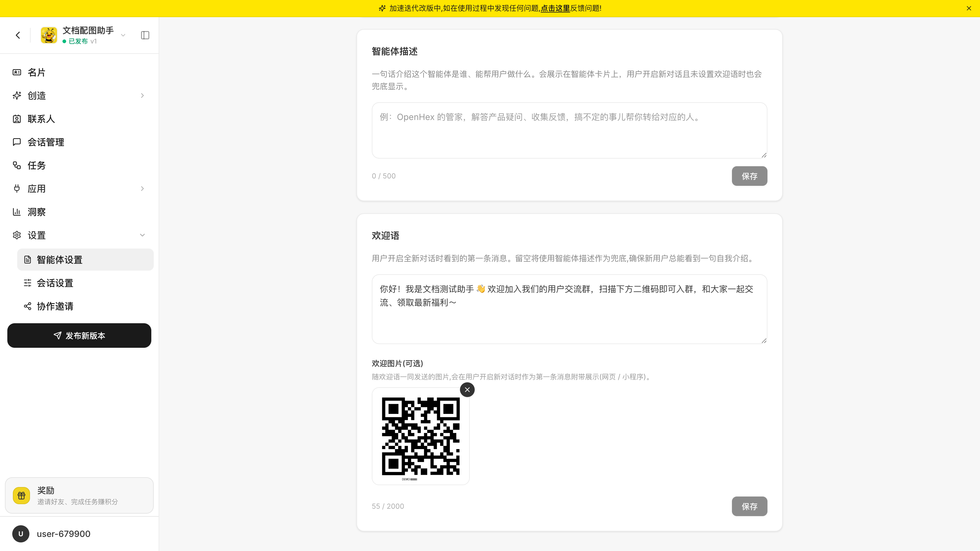The height and width of the screenshot is (551, 980).
Task: Click the 智能体设置 document icon
Action: (x=27, y=260)
